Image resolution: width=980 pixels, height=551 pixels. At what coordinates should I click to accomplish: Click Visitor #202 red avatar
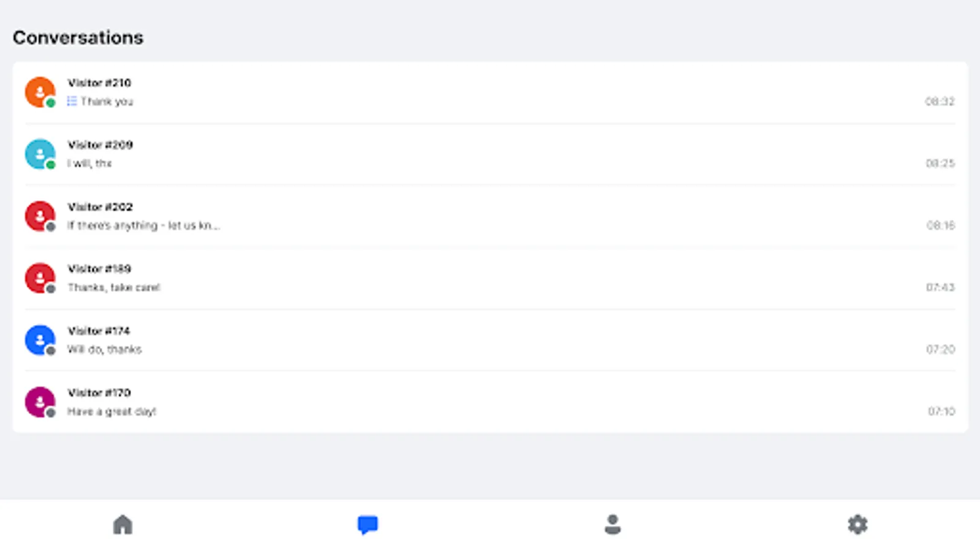tap(40, 216)
